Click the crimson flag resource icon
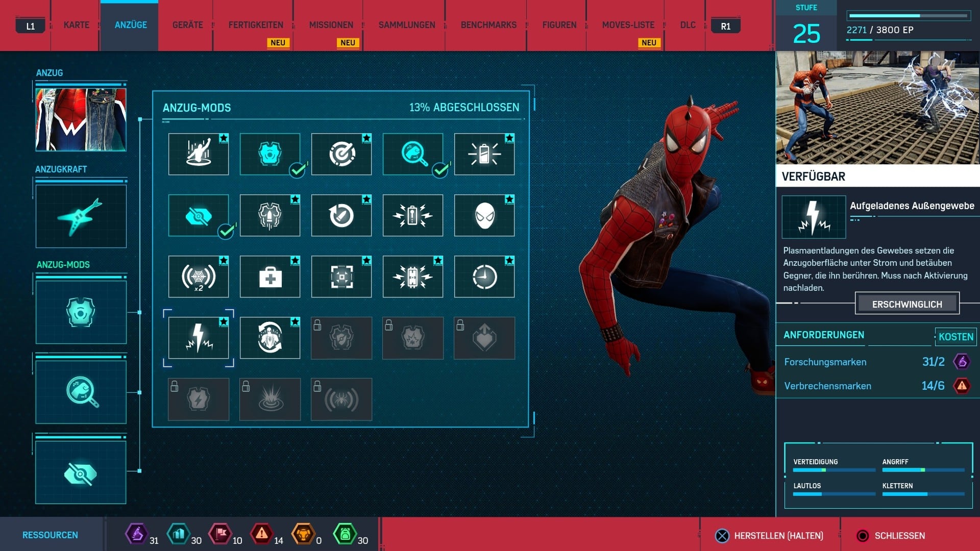 220,534
